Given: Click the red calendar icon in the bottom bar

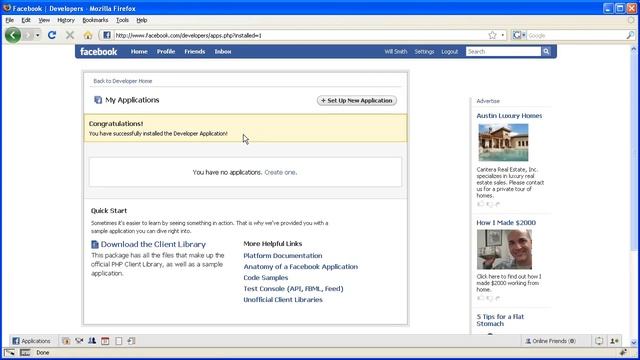Looking at the screenshot, I should pyautogui.click(x=105, y=341).
